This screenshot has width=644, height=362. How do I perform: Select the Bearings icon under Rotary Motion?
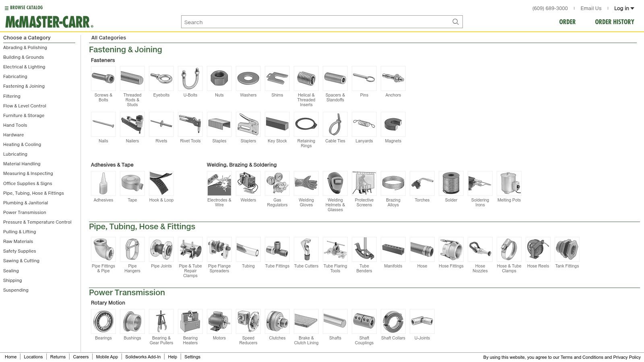click(103, 321)
